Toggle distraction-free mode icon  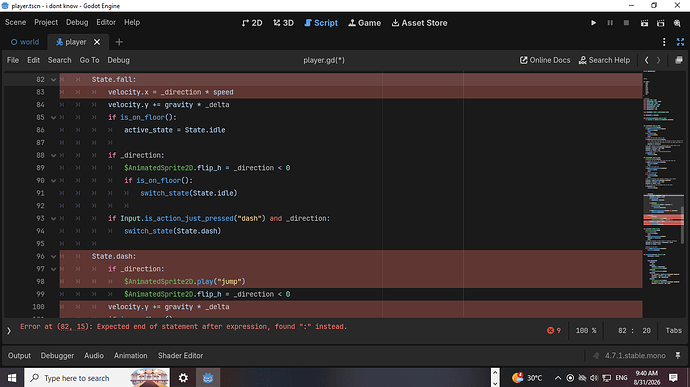pyautogui.click(x=680, y=42)
